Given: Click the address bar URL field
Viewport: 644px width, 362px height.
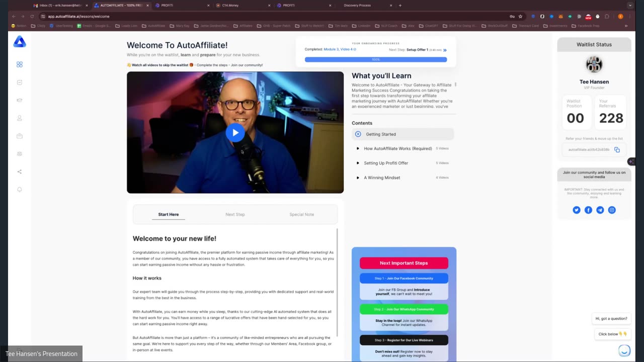Looking at the screenshot, I should pyautogui.click(x=272, y=16).
